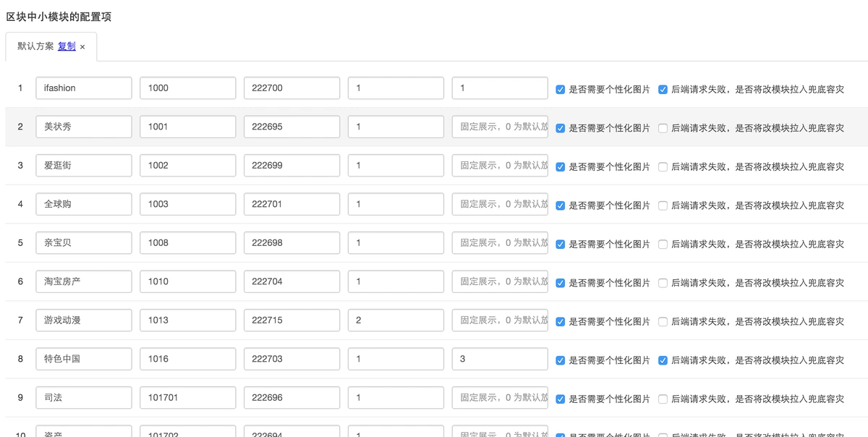The height and width of the screenshot is (437, 868).
Task: Focus the 222704 input field
Action: [292, 281]
